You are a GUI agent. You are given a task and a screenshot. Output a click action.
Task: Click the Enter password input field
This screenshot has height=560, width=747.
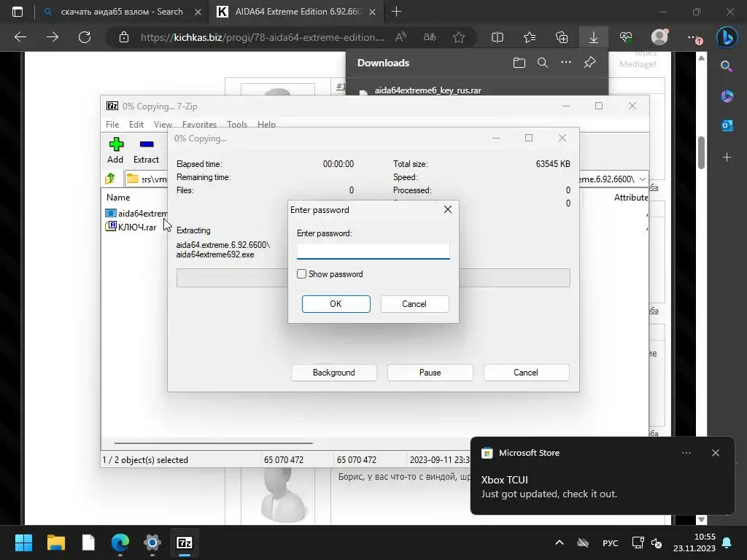pos(373,251)
